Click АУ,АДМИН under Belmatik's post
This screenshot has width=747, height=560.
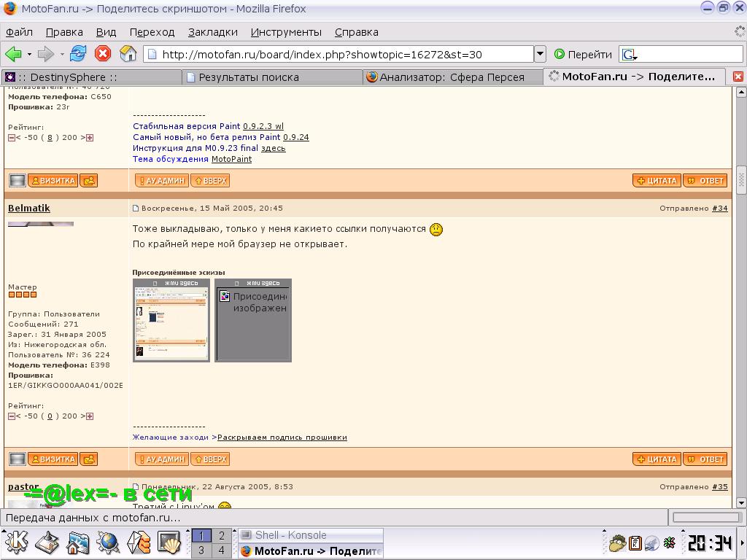coord(162,459)
